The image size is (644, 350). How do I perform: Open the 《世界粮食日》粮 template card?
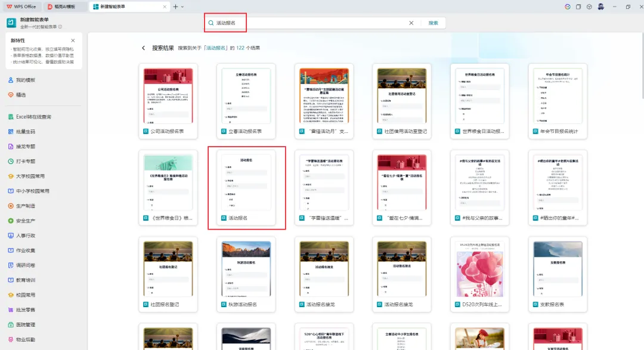(x=168, y=188)
